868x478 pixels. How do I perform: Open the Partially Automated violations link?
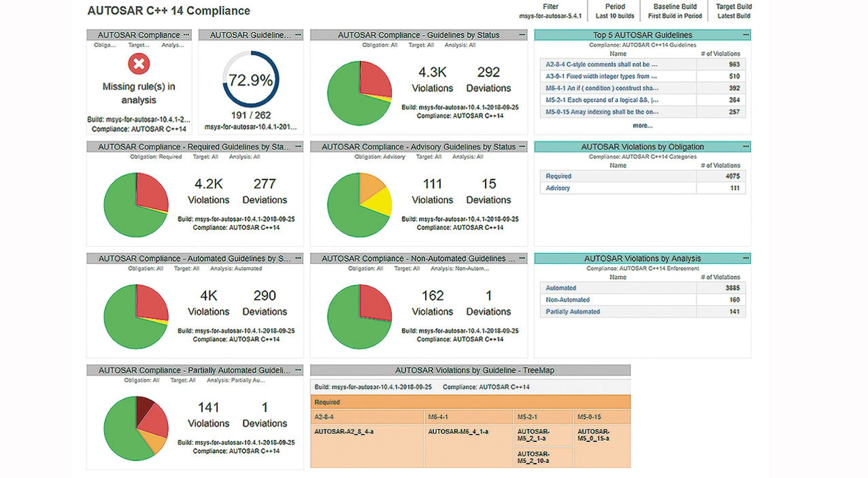[x=572, y=312]
